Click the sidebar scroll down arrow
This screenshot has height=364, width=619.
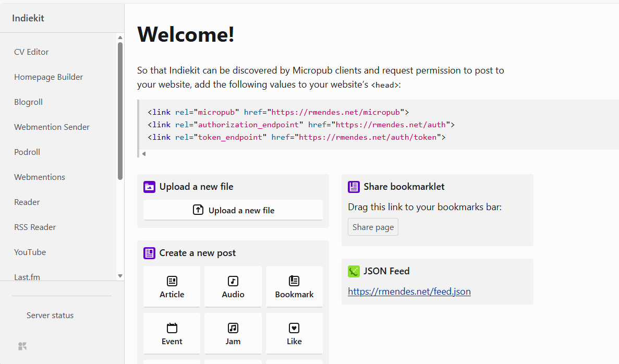120,276
